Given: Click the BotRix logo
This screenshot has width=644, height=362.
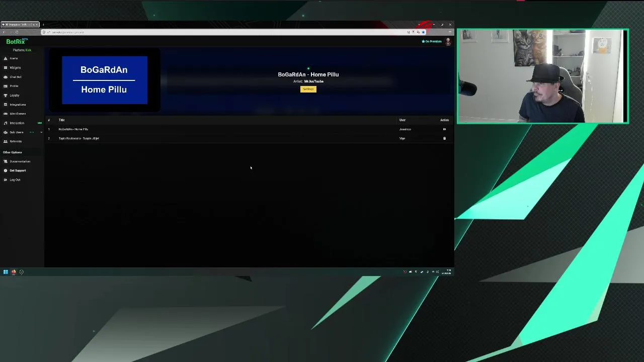Looking at the screenshot, I should (x=17, y=42).
